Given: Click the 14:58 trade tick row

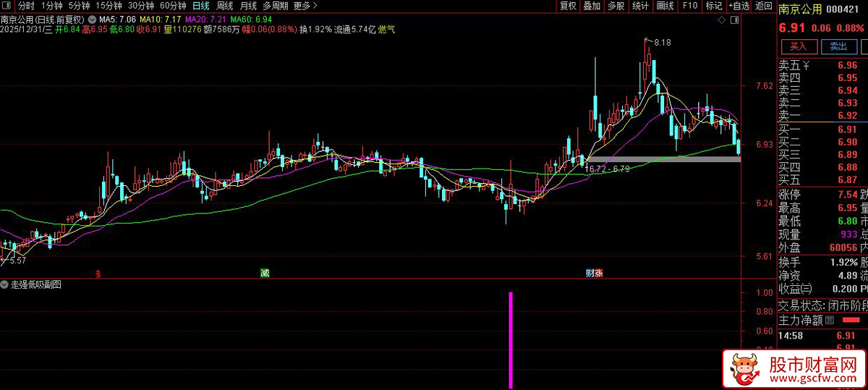Looking at the screenshot, I should [822, 336].
